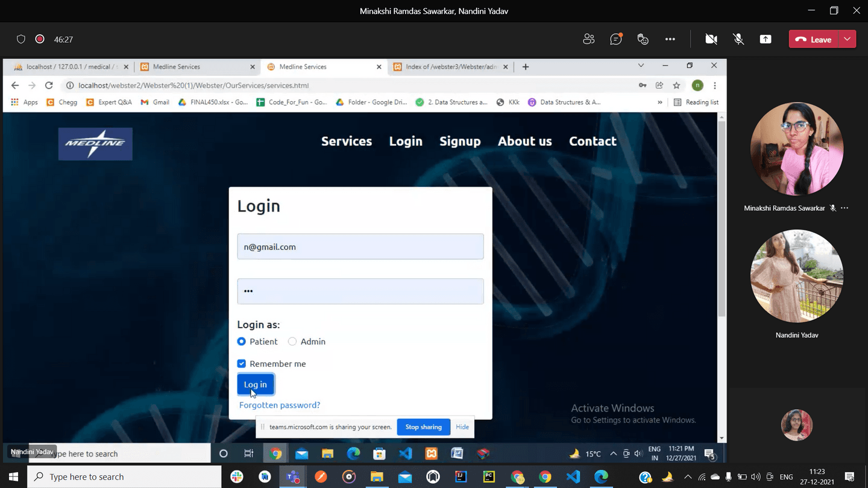Hide the screen sharing notification bar
Screen dimensions: 868x488
(x=462, y=427)
